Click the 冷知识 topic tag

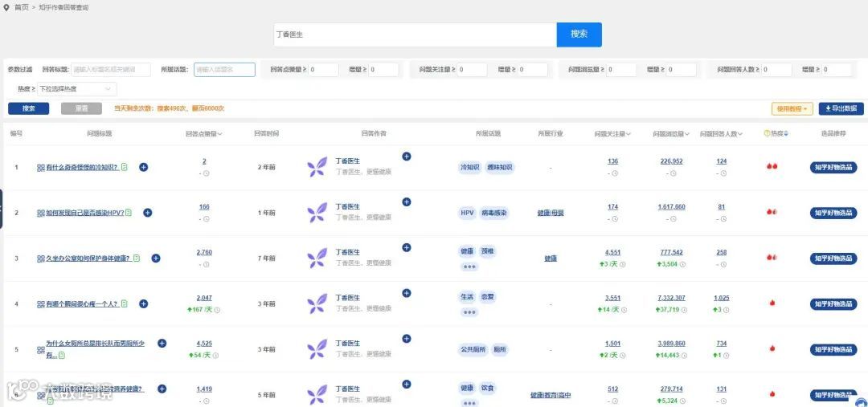pos(469,167)
